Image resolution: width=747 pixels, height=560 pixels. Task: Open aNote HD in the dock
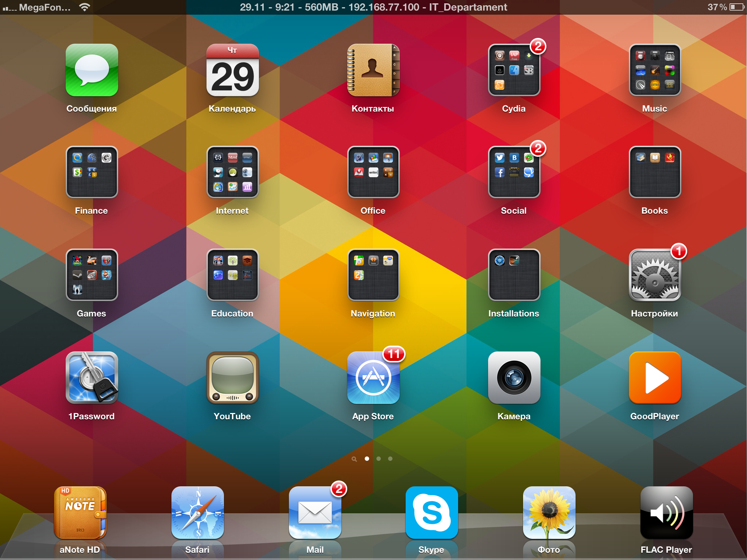click(x=80, y=513)
